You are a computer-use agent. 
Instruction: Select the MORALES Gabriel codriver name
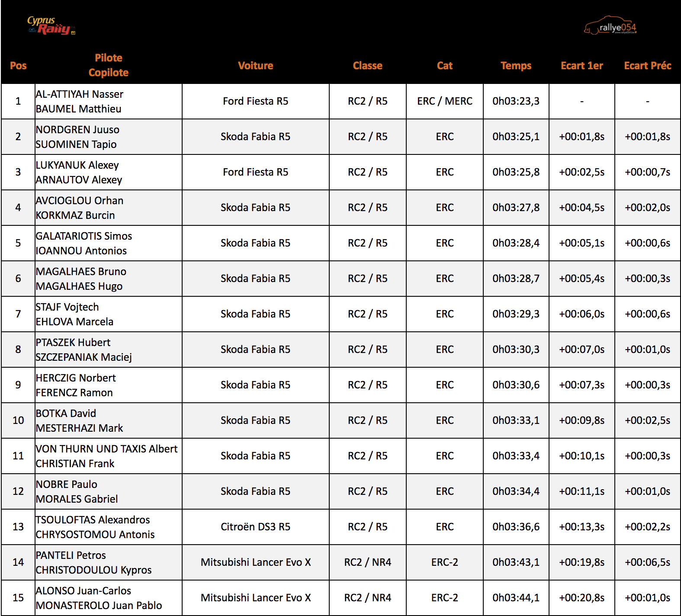pyautogui.click(x=77, y=499)
